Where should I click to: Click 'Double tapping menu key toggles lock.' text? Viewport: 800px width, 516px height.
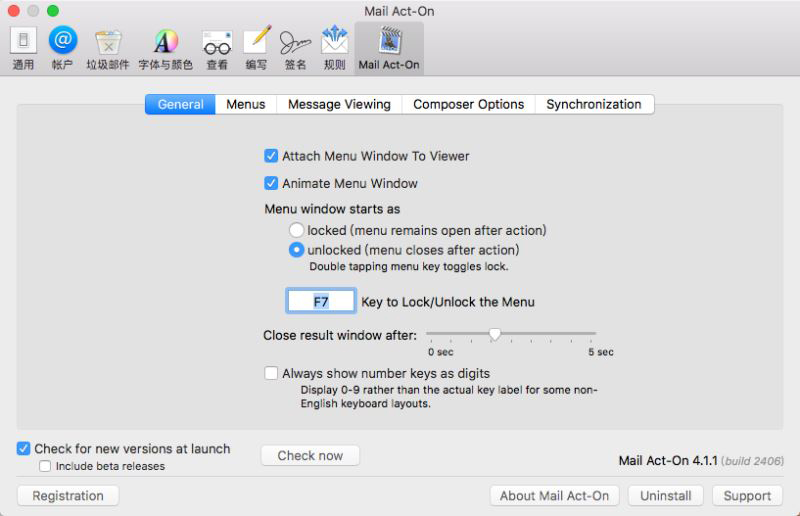click(x=409, y=266)
